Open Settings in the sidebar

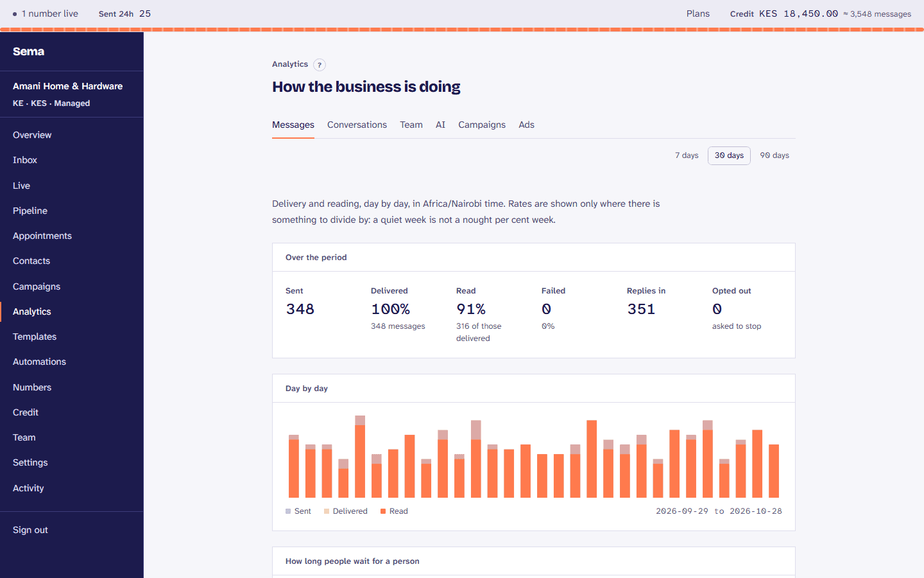point(72,462)
